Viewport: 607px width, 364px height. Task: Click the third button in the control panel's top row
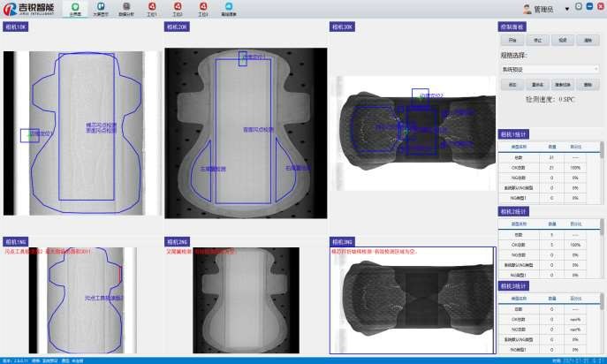click(563, 41)
